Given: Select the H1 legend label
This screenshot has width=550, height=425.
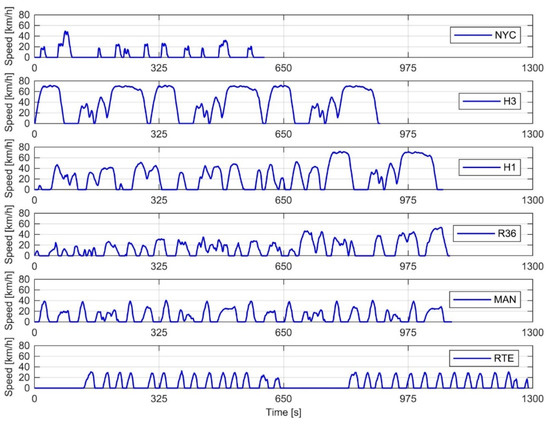Looking at the screenshot, I should [x=509, y=167].
